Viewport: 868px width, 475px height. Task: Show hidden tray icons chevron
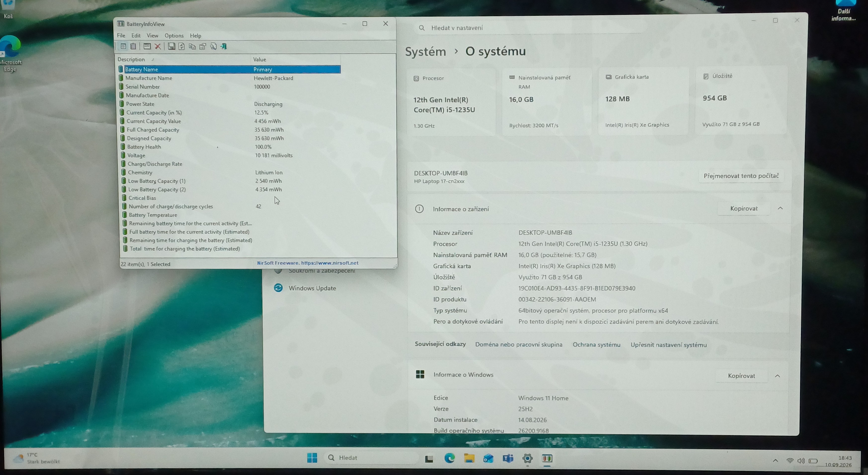coord(775,461)
